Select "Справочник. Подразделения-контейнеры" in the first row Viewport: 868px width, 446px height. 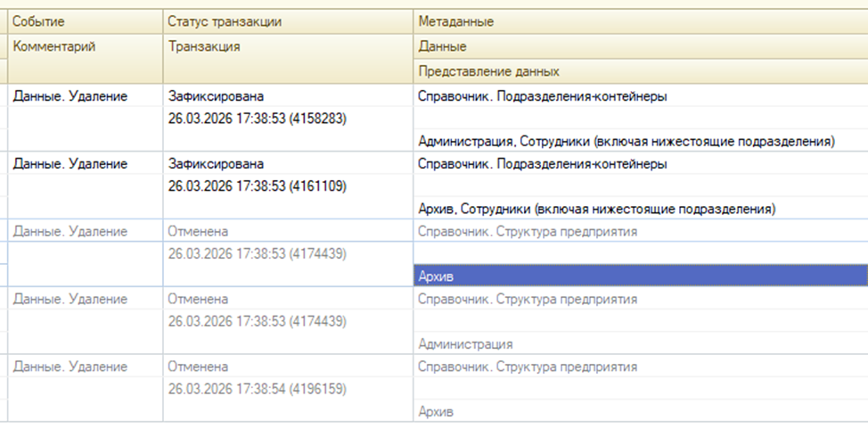tap(542, 96)
